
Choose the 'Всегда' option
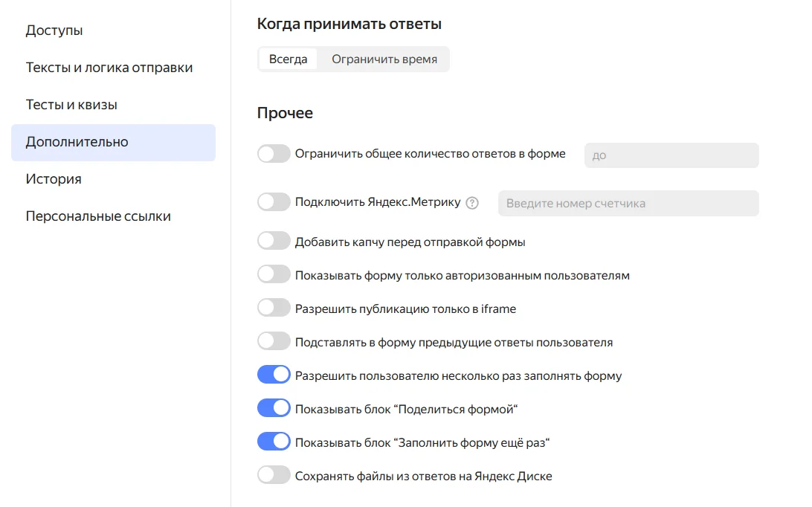[288, 59]
